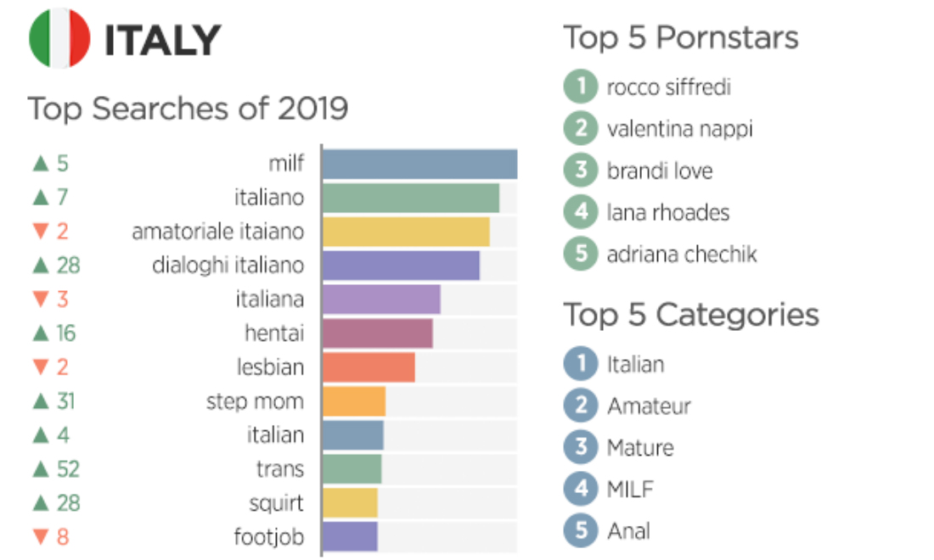Click the red down arrow beside footjob
The width and height of the screenshot is (934, 560).
tap(40, 537)
